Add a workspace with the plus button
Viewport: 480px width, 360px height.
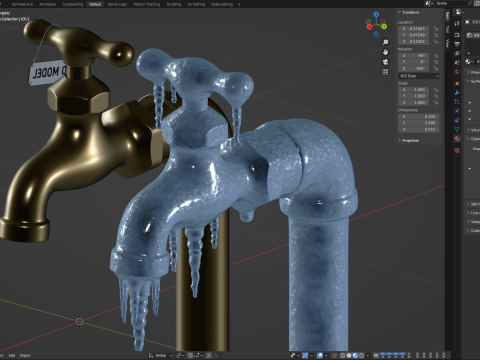click(239, 4)
